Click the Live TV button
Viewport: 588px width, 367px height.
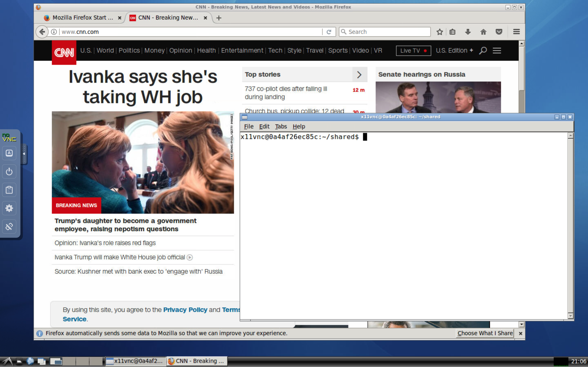[413, 51]
